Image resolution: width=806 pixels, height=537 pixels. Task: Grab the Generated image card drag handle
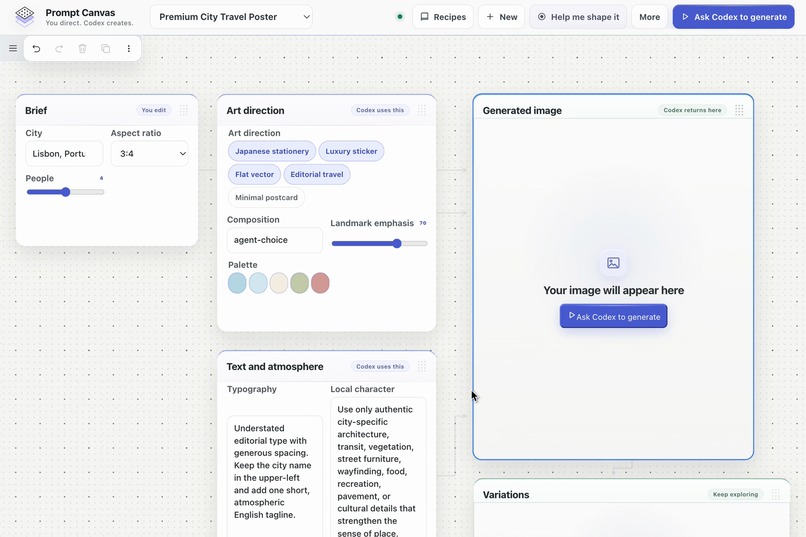(739, 110)
